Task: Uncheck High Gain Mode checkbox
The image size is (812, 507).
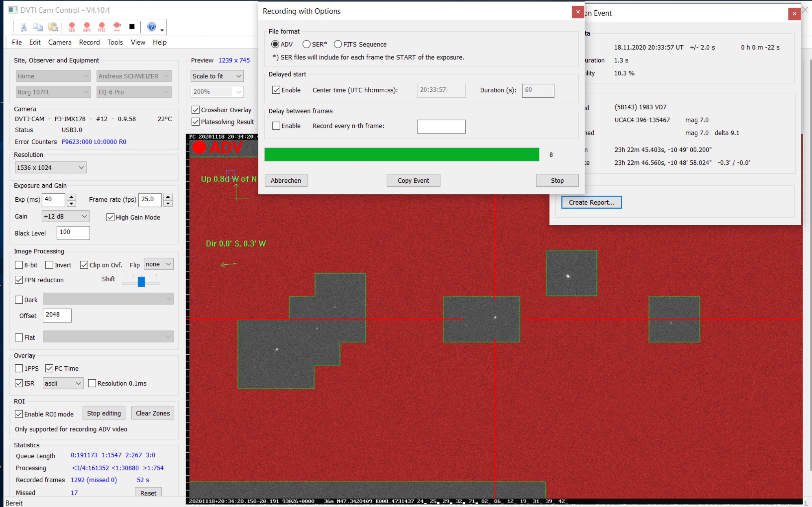Action: tap(110, 217)
